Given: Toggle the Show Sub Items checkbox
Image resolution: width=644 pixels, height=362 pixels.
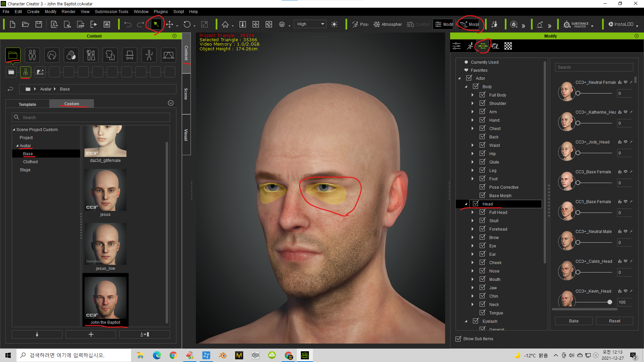Looking at the screenshot, I should pyautogui.click(x=458, y=339).
